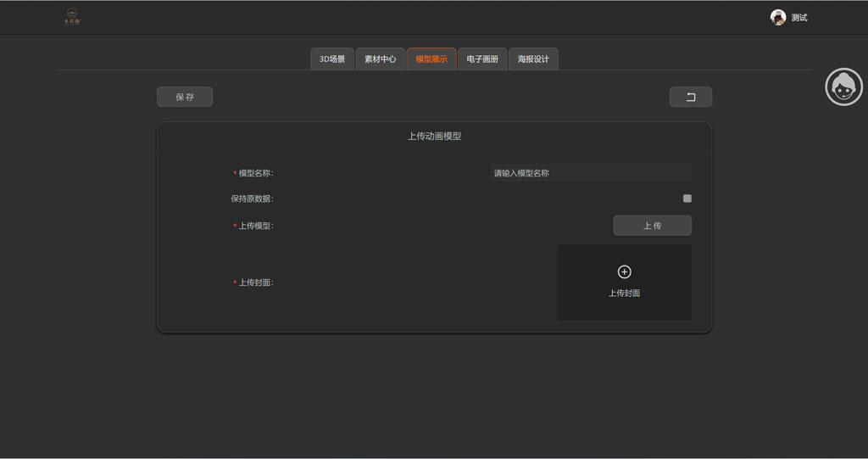
Task: Click the back arrow button
Action: 690,97
